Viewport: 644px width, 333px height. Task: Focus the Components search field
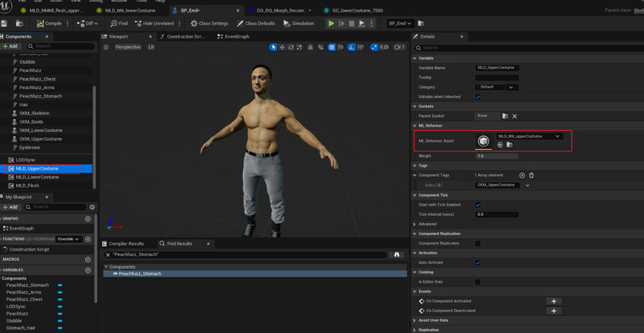coord(61,46)
